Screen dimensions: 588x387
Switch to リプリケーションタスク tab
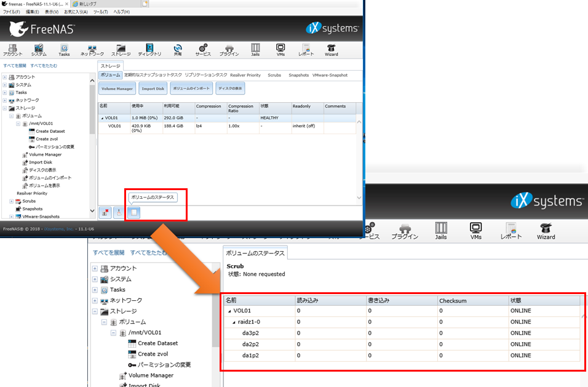206,75
